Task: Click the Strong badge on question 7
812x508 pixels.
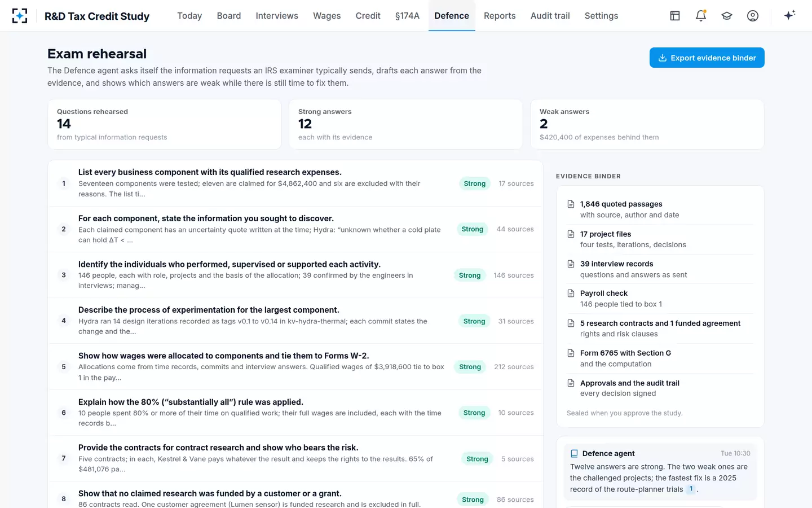Action: pos(477,459)
